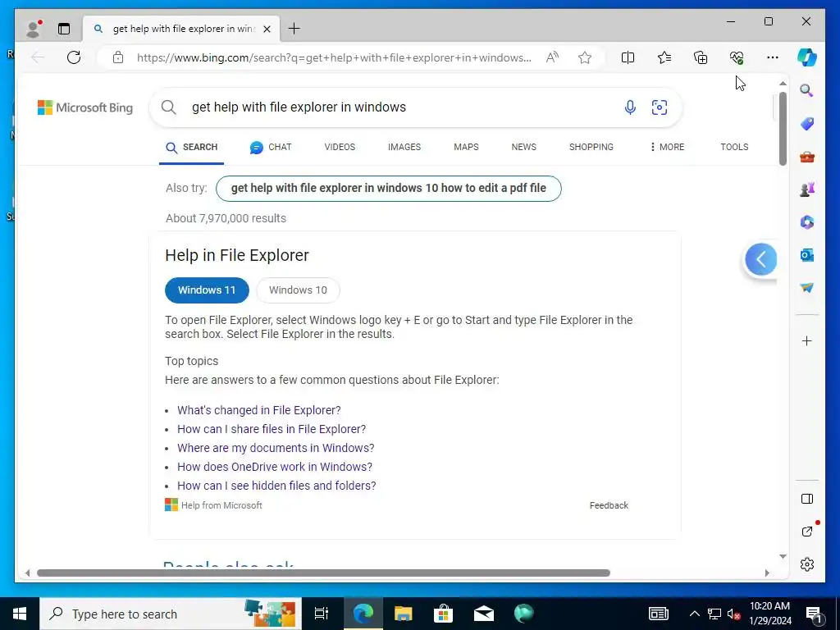Select the SEARCH tab
840x630 pixels.
point(191,148)
